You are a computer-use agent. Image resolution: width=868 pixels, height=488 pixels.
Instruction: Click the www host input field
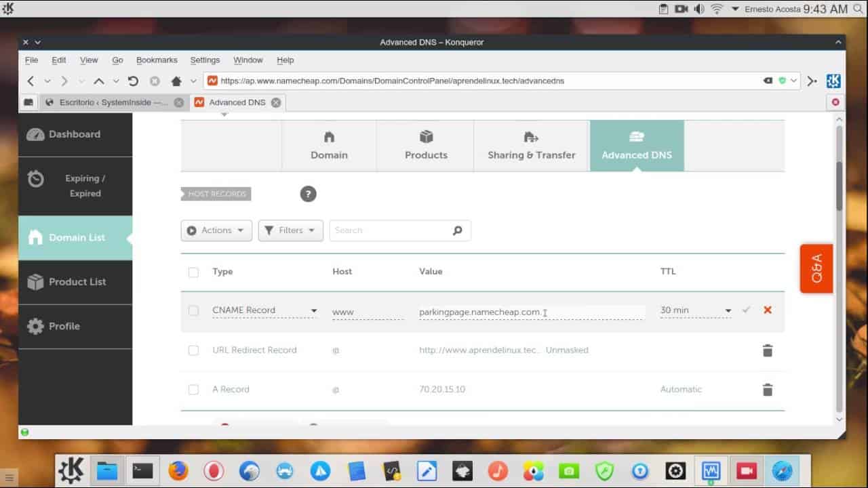[368, 312]
